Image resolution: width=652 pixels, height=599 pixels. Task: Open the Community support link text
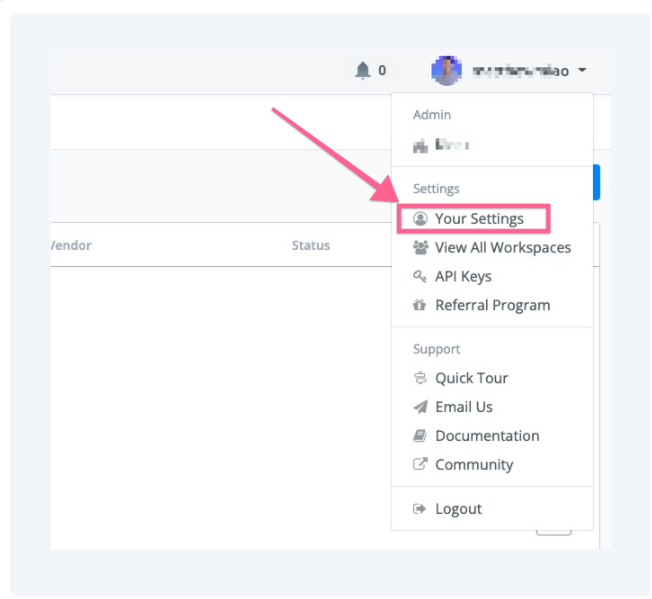pos(474,465)
